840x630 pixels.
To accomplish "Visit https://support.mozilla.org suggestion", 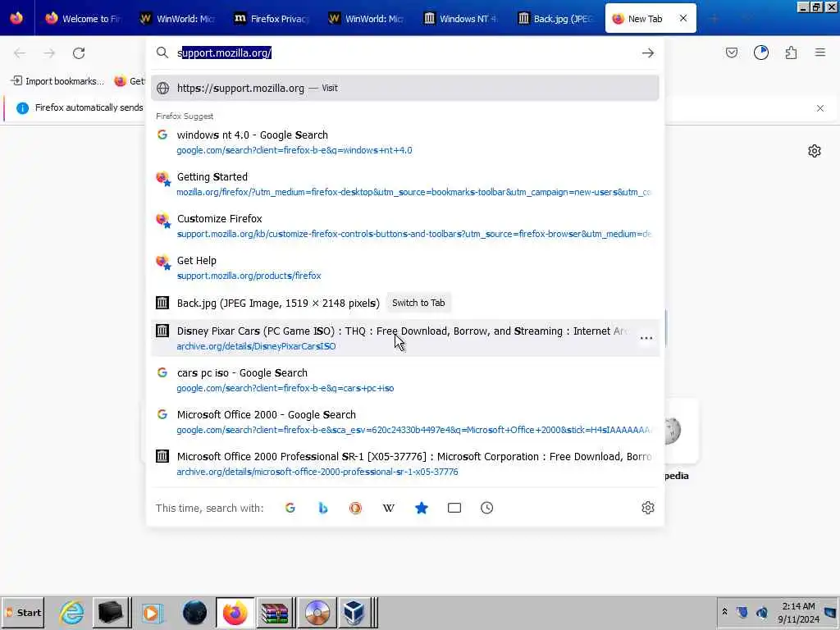I will click(405, 88).
